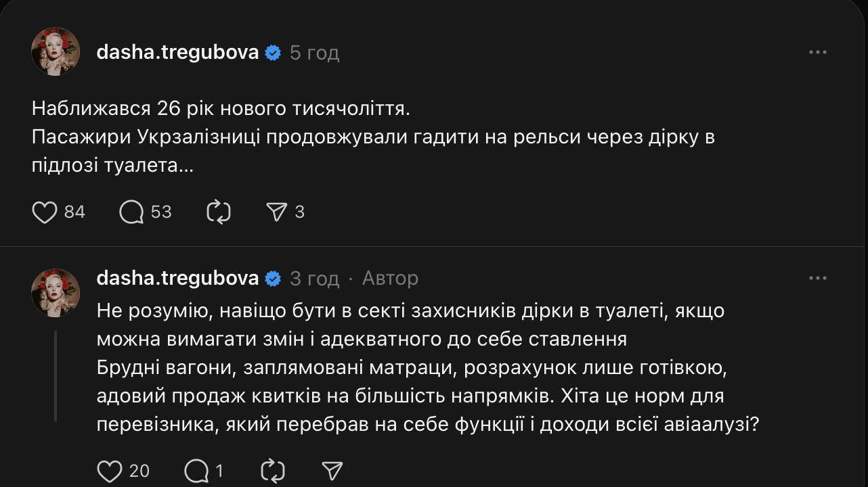
Task: Like the first post with heart icon
Action: (45, 212)
